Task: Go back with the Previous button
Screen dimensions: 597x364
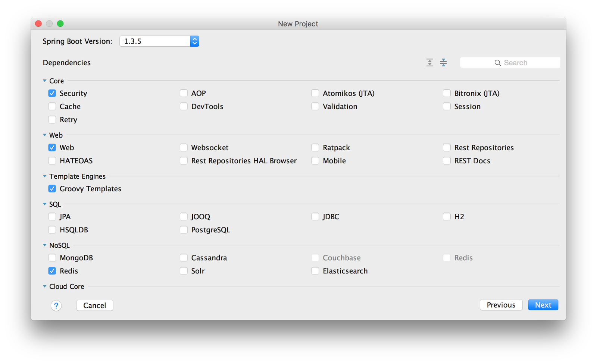Action: coord(501,305)
